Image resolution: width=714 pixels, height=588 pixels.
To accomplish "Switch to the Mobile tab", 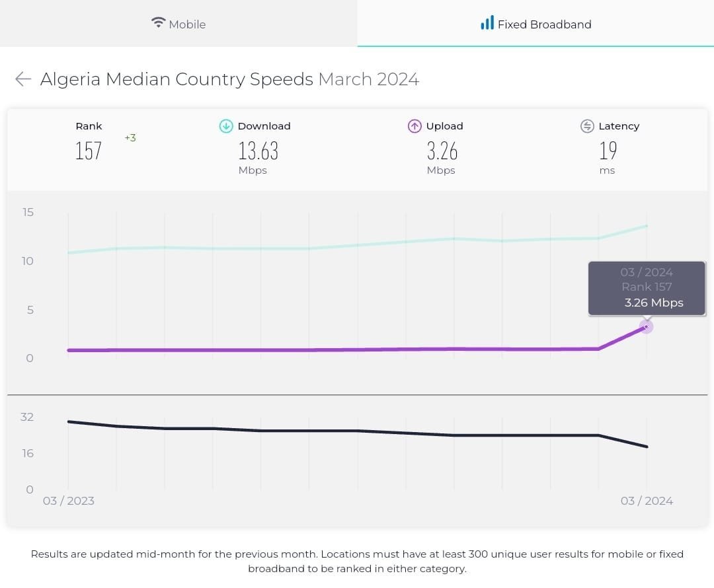I will point(178,23).
